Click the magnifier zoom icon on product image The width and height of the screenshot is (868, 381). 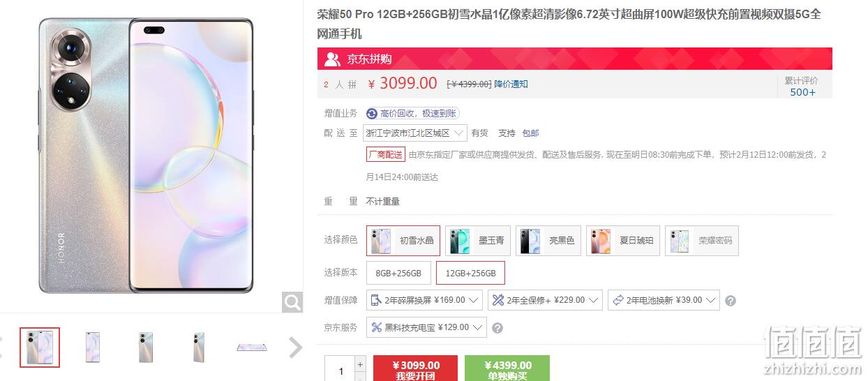pyautogui.click(x=292, y=302)
